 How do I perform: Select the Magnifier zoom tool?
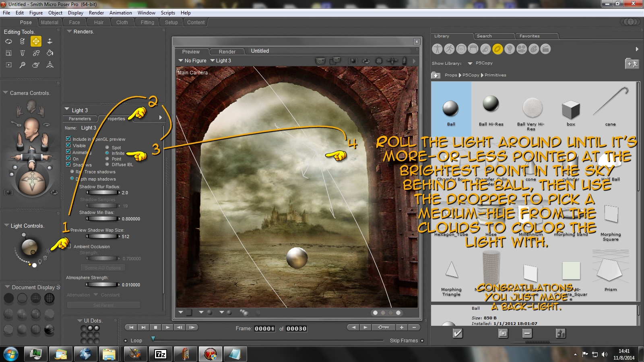22,65
